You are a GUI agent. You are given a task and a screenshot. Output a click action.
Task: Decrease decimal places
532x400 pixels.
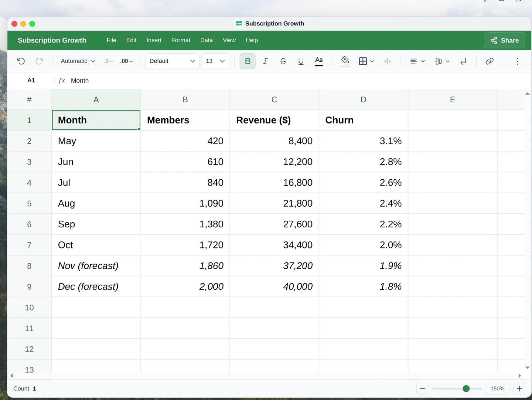coord(108,61)
